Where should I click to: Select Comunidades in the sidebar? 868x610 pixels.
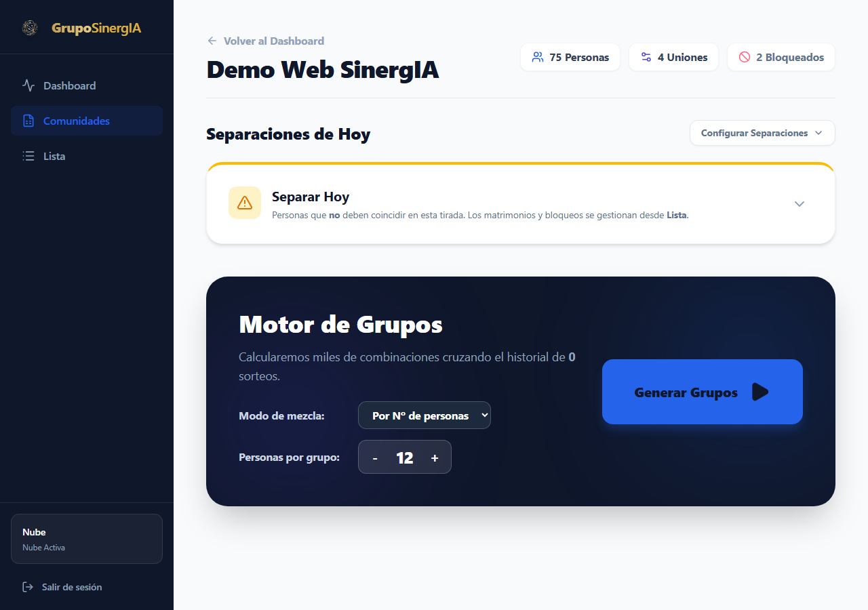tap(87, 121)
